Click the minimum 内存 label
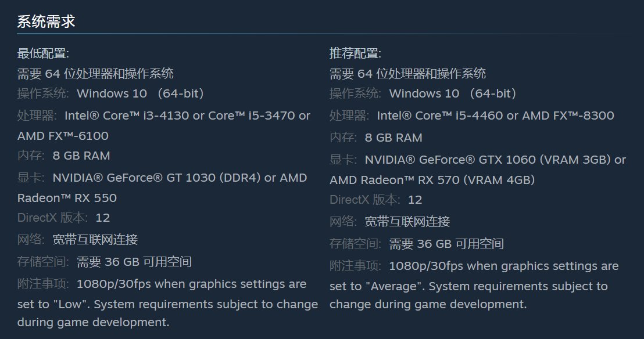The height and width of the screenshot is (339, 644). click(x=32, y=156)
